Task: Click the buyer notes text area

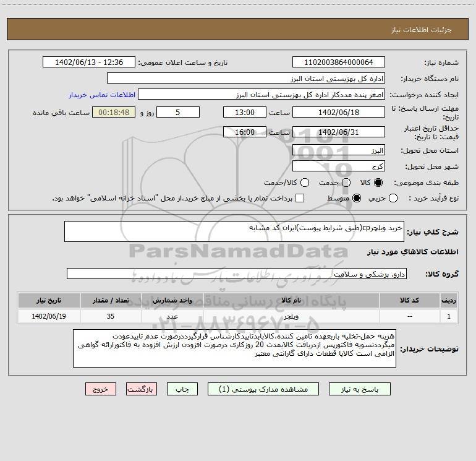Action: coord(234,348)
